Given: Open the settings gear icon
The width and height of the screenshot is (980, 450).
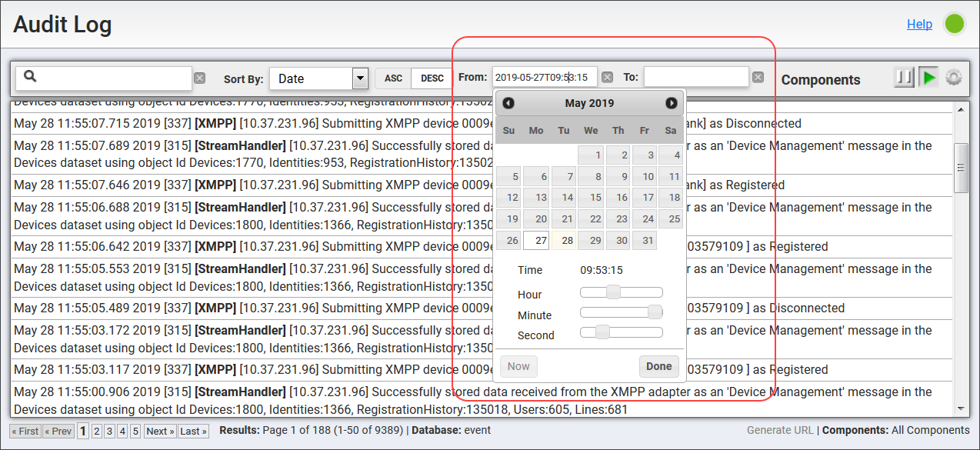Looking at the screenshot, I should [954, 77].
